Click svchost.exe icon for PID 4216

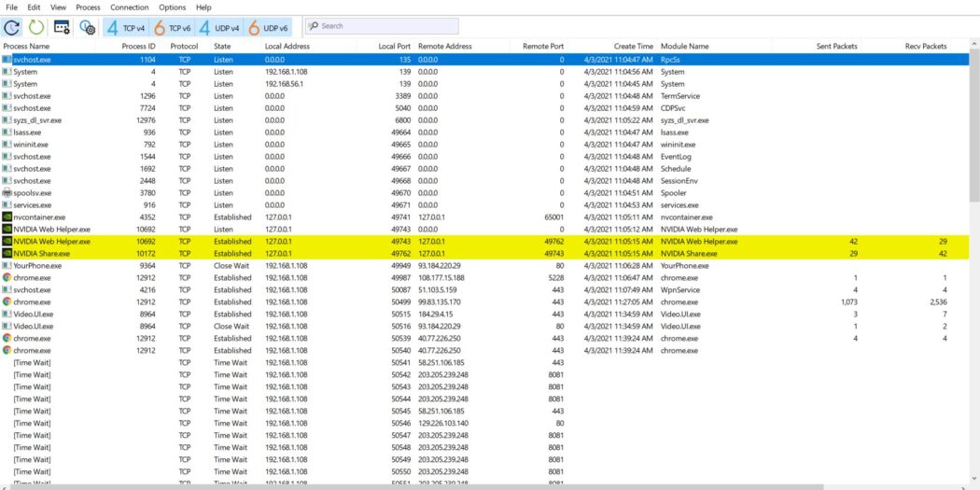(7, 290)
